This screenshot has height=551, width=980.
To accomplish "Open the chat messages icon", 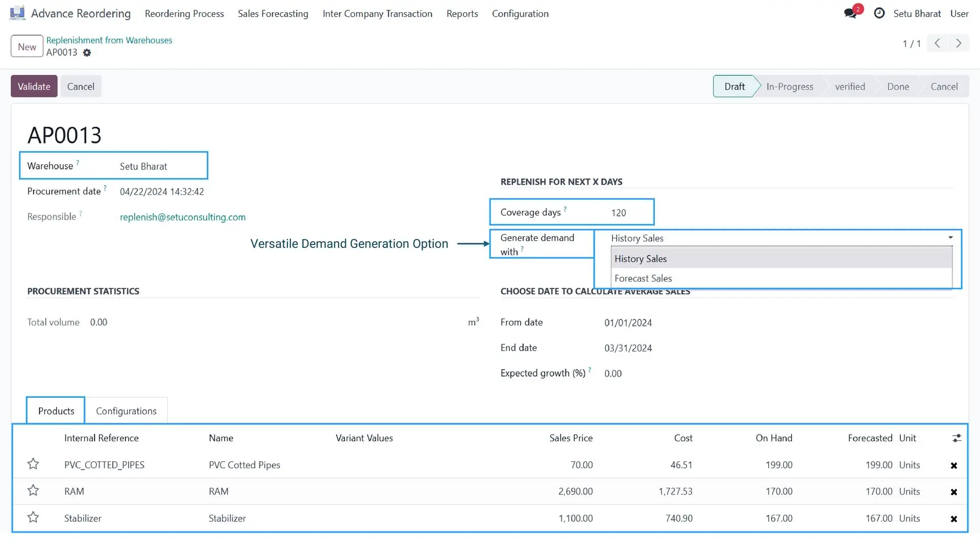I will pos(850,13).
